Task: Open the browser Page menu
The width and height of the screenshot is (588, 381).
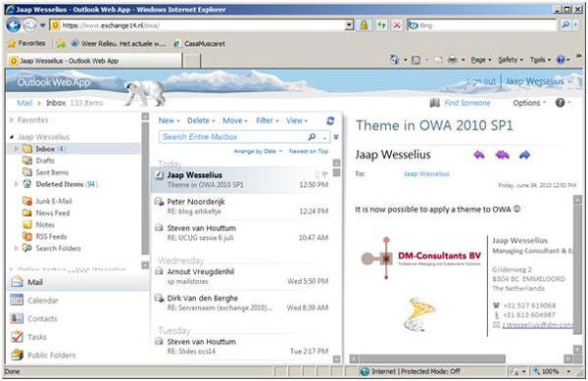Action: click(x=481, y=60)
